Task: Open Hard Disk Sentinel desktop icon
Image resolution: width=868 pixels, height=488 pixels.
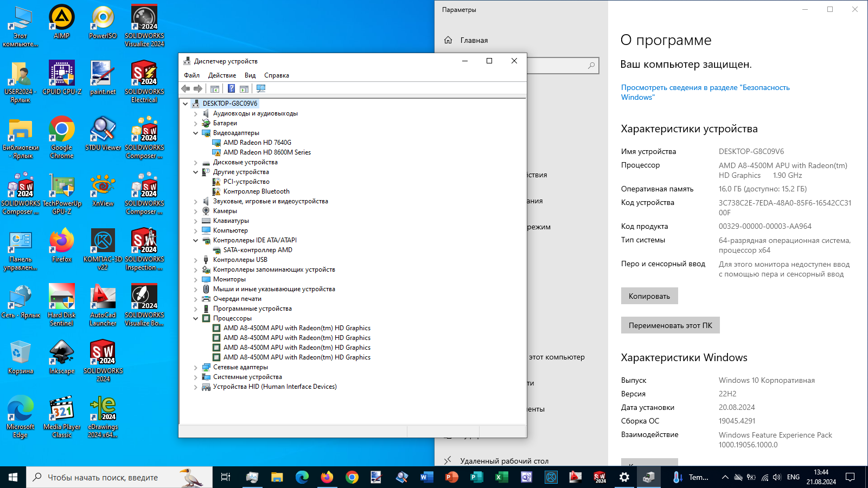Action: coord(61,305)
